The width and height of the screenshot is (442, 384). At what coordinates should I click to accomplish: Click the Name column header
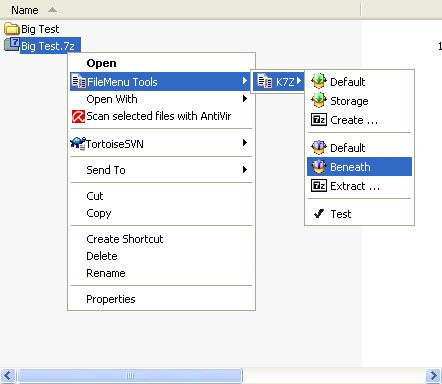(x=180, y=10)
